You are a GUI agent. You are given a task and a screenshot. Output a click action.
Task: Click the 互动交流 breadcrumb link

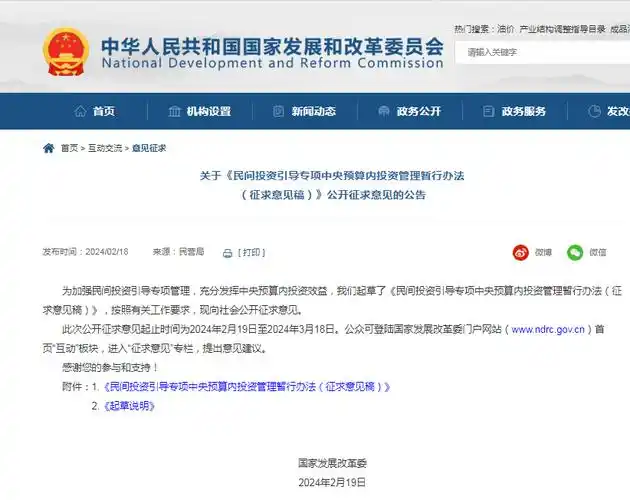(105, 148)
